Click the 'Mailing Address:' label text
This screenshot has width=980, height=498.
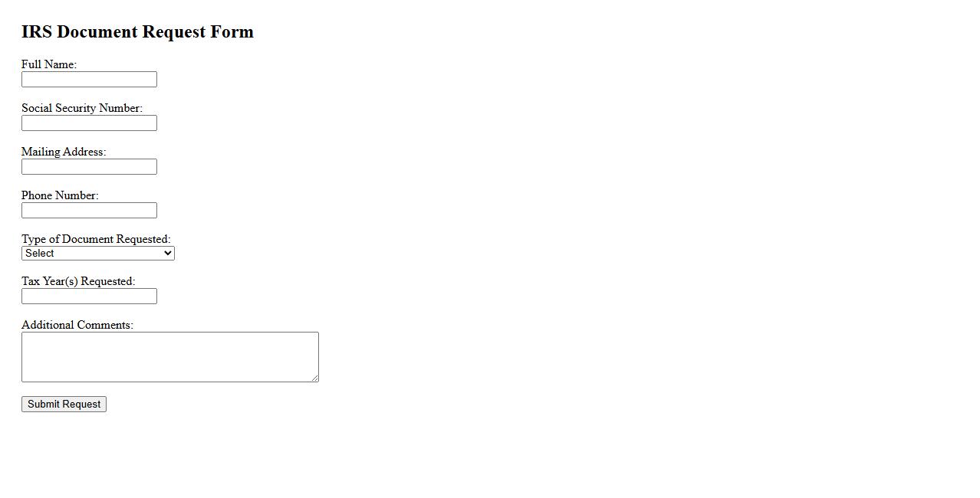pos(64,152)
